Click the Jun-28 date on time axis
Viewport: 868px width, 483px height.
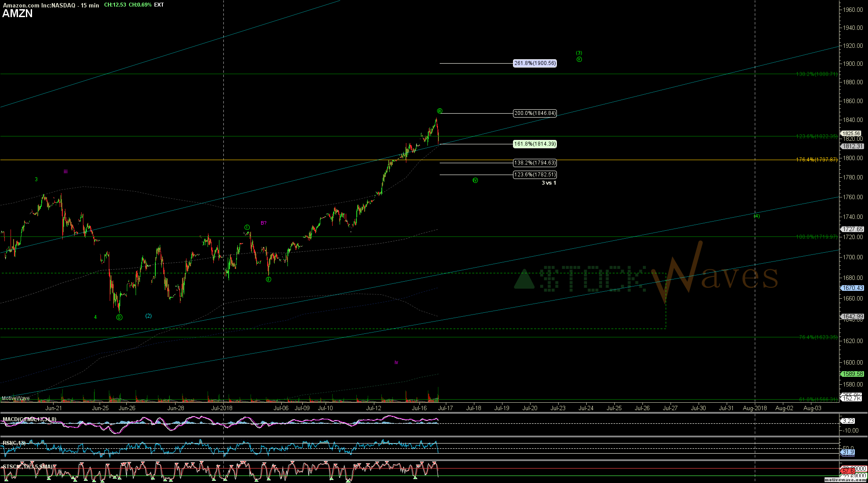[x=176, y=408]
